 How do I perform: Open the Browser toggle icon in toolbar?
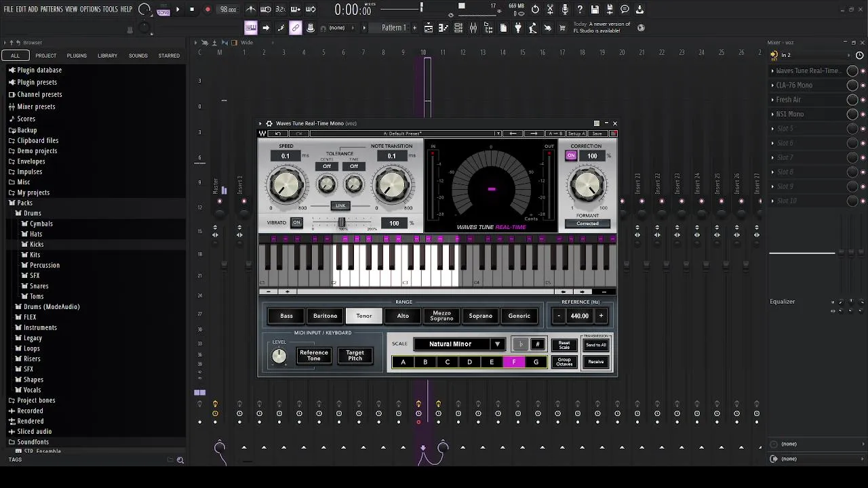click(488, 28)
